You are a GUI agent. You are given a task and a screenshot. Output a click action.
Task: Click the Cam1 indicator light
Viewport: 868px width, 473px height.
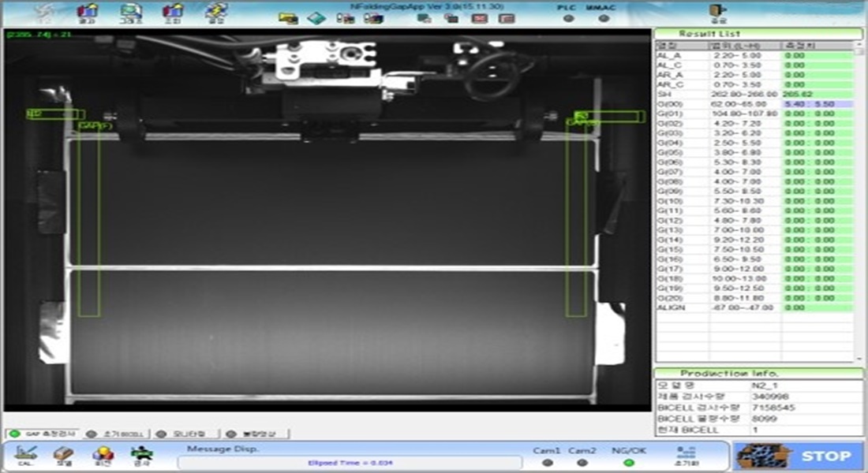point(547,463)
